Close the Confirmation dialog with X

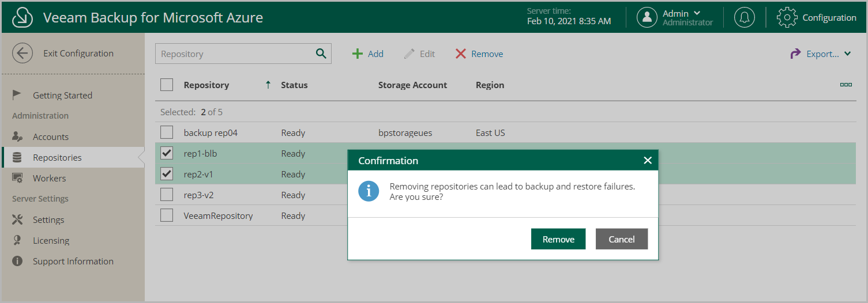coord(648,161)
